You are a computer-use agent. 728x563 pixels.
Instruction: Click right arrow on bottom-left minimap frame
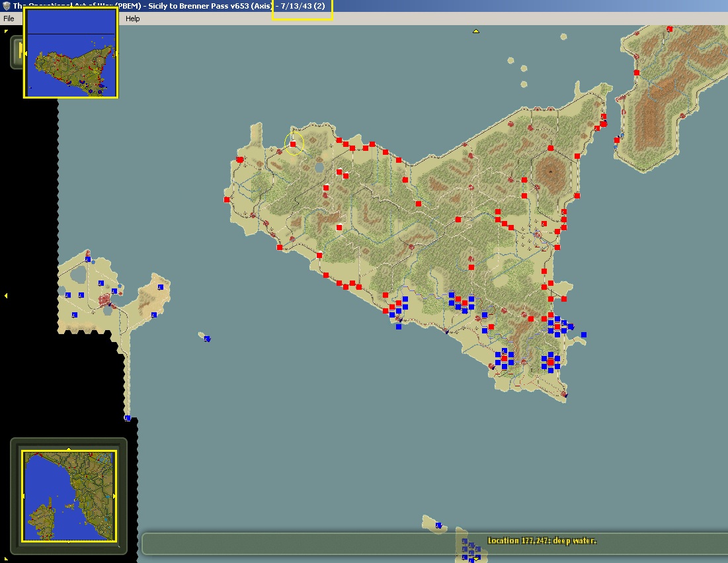pos(114,496)
